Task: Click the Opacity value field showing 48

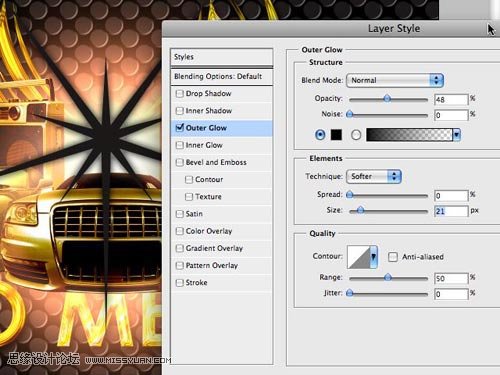Action: click(x=451, y=99)
